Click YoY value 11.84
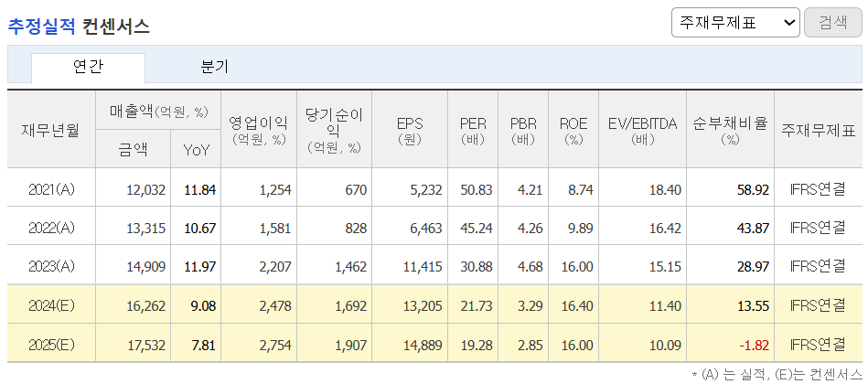The image size is (868, 384). click(200, 190)
